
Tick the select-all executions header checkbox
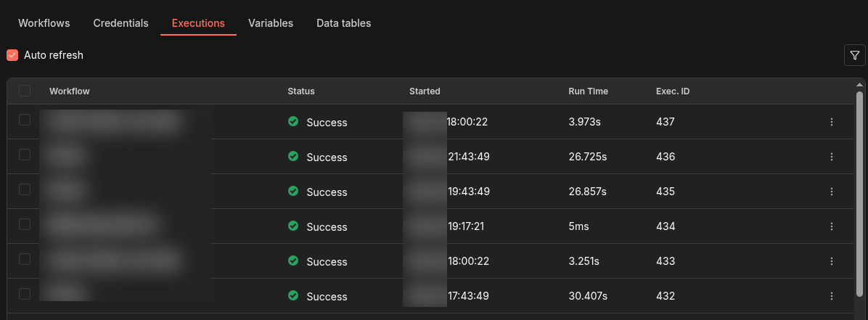pyautogui.click(x=25, y=91)
